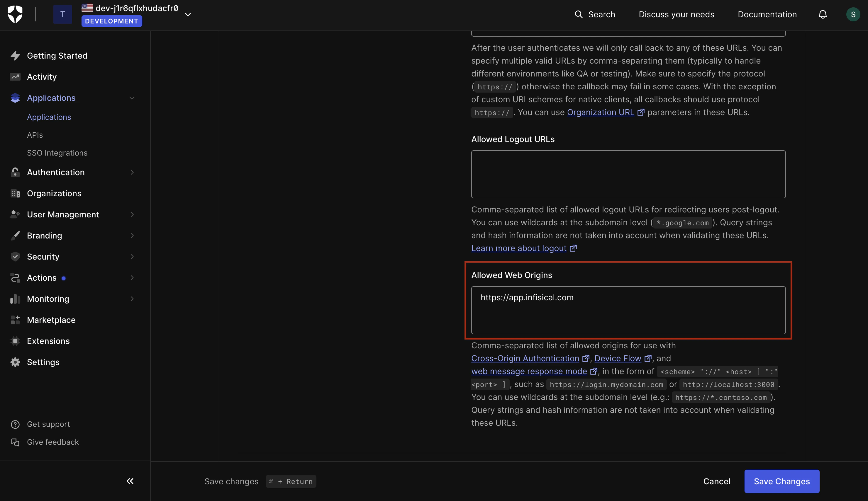Expand the Actions section chevron
The image size is (868, 501).
tap(132, 278)
